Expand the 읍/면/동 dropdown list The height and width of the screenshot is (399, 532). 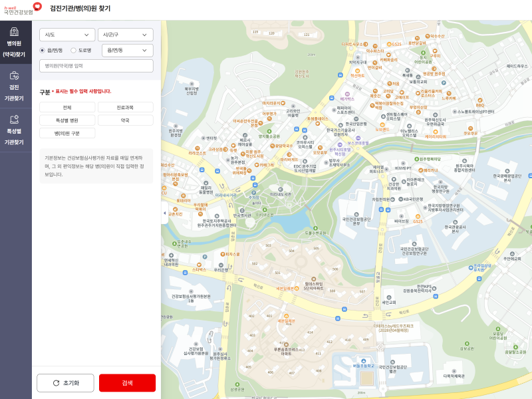128,51
